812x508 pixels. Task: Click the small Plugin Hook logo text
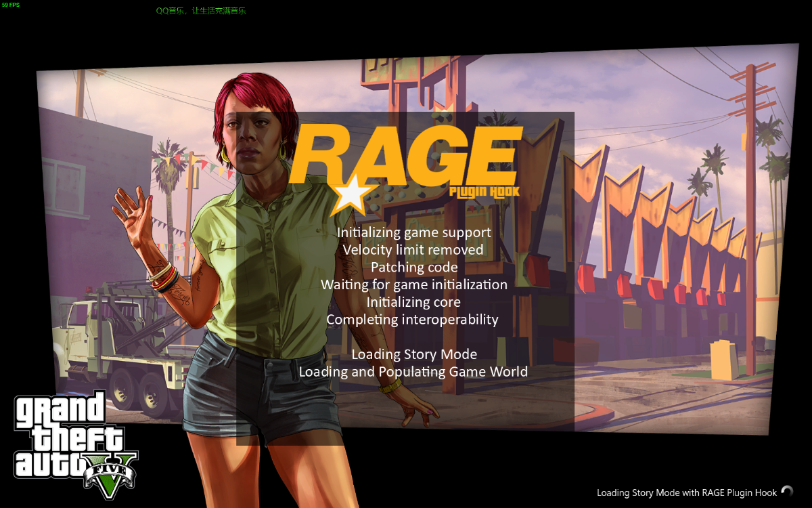pyautogui.click(x=484, y=192)
